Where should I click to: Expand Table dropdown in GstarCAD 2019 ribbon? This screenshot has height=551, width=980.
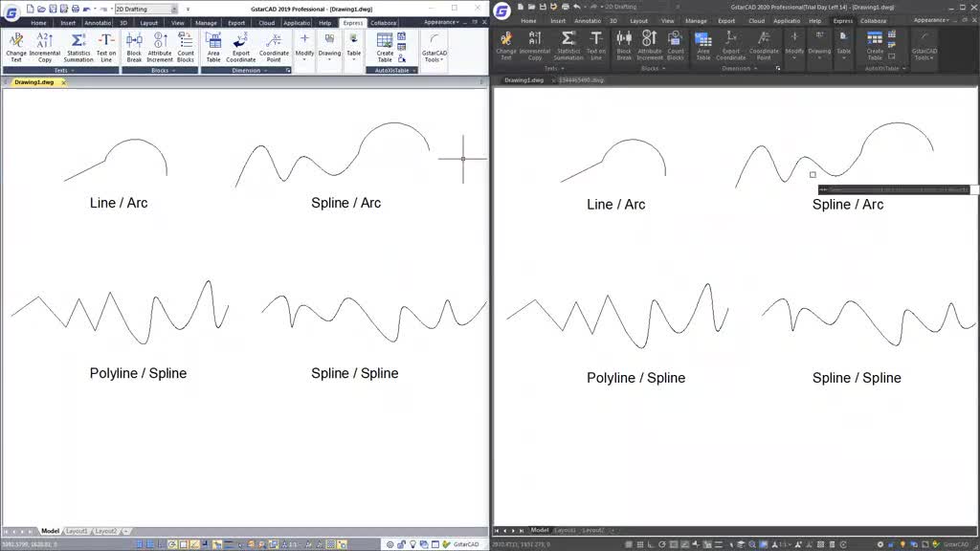click(x=354, y=48)
